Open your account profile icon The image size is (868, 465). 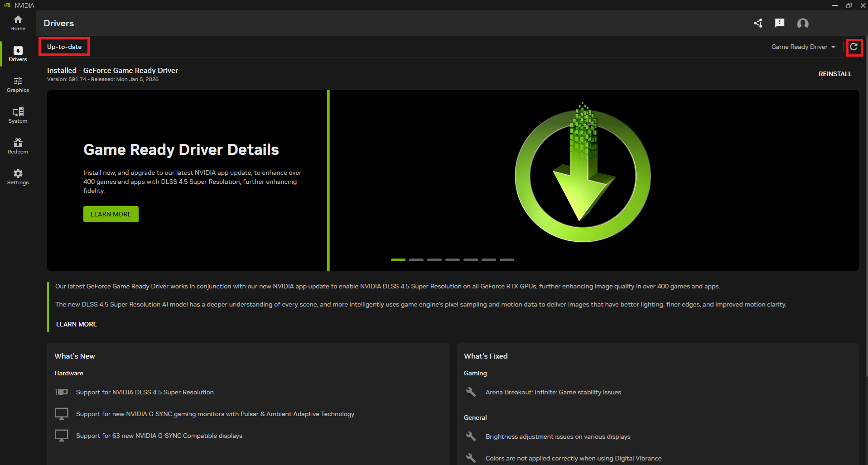pos(802,23)
